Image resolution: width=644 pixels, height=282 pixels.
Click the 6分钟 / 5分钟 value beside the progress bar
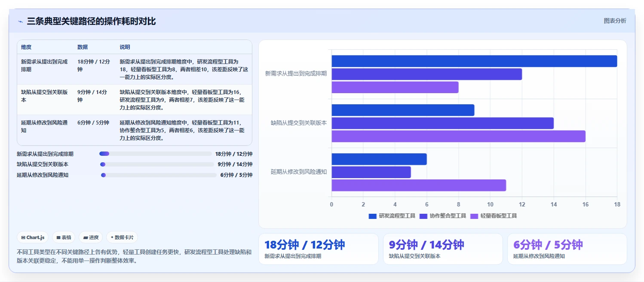[x=236, y=175]
